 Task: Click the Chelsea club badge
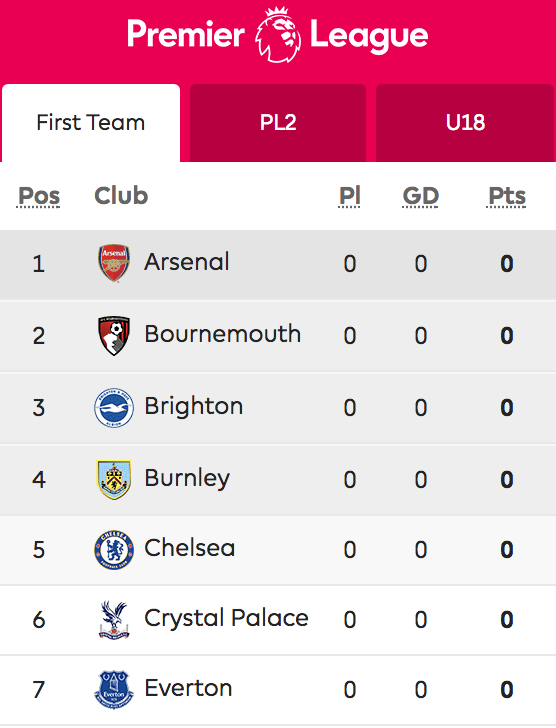pyautogui.click(x=114, y=550)
